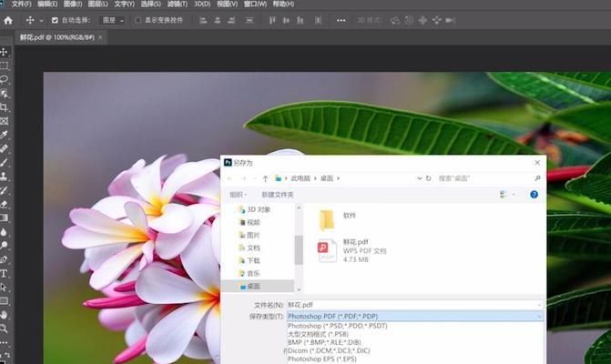Select the Brush tool

click(4, 163)
